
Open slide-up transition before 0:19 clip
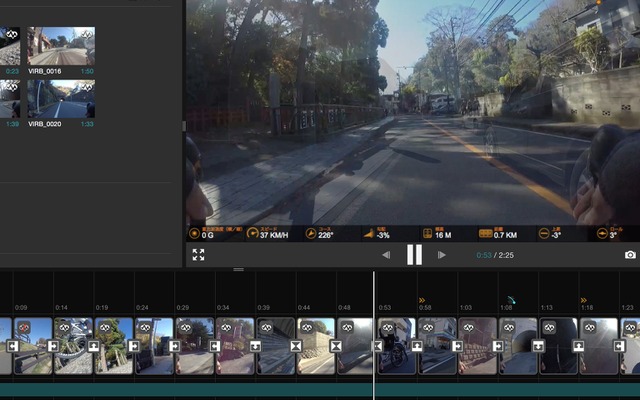point(93,346)
